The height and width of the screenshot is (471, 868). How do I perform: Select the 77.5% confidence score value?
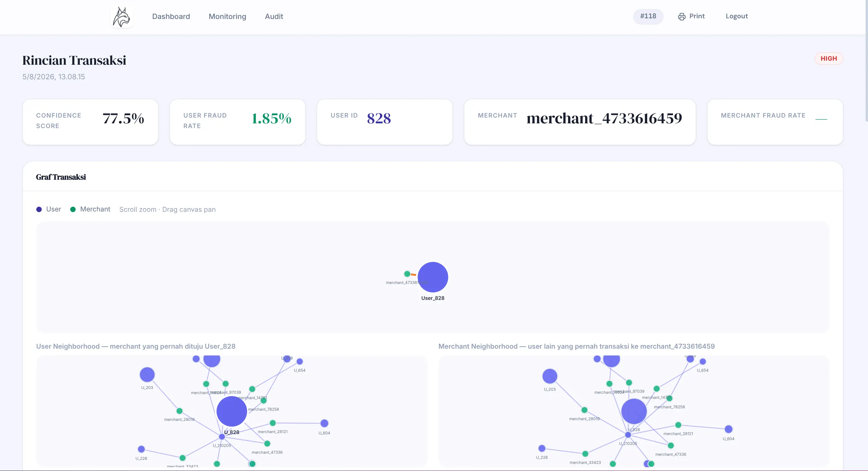coord(123,119)
